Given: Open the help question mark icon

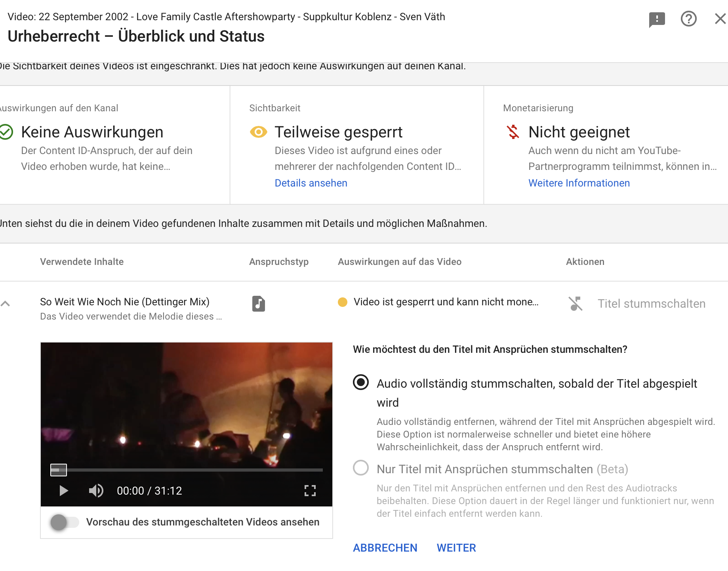Looking at the screenshot, I should (688, 19).
